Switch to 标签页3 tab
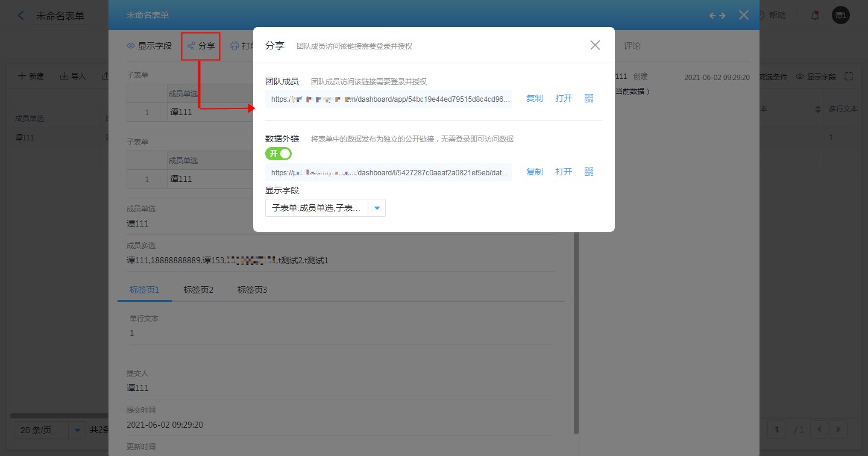The width and height of the screenshot is (868, 456). pos(252,290)
